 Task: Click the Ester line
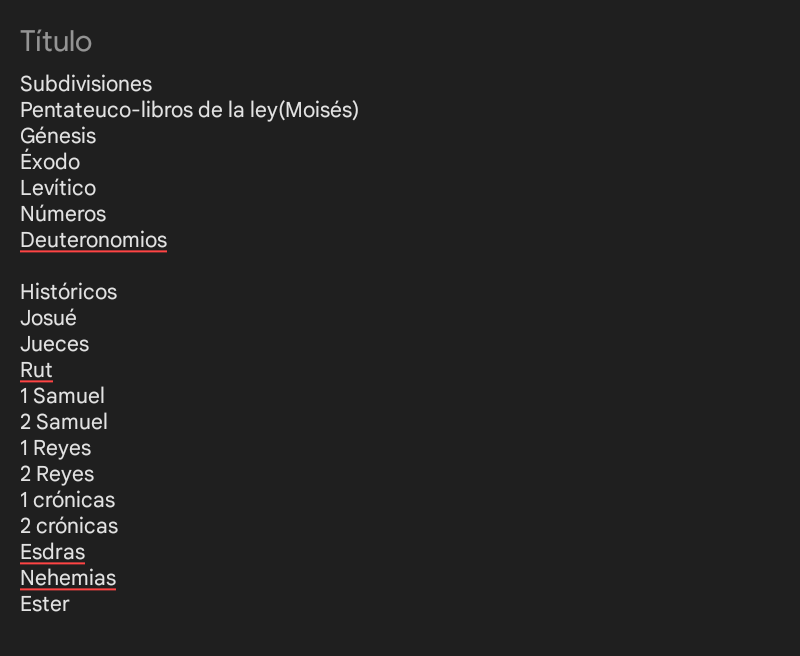click(x=45, y=604)
